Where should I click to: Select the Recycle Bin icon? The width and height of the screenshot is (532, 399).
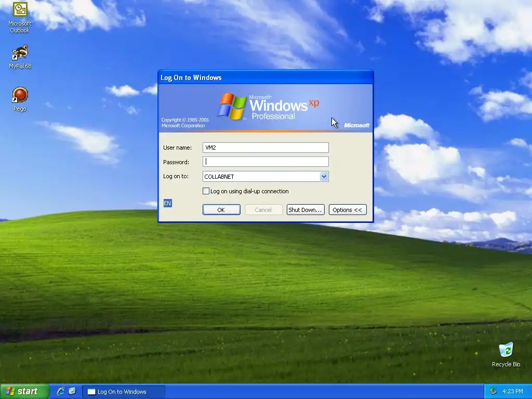click(506, 354)
